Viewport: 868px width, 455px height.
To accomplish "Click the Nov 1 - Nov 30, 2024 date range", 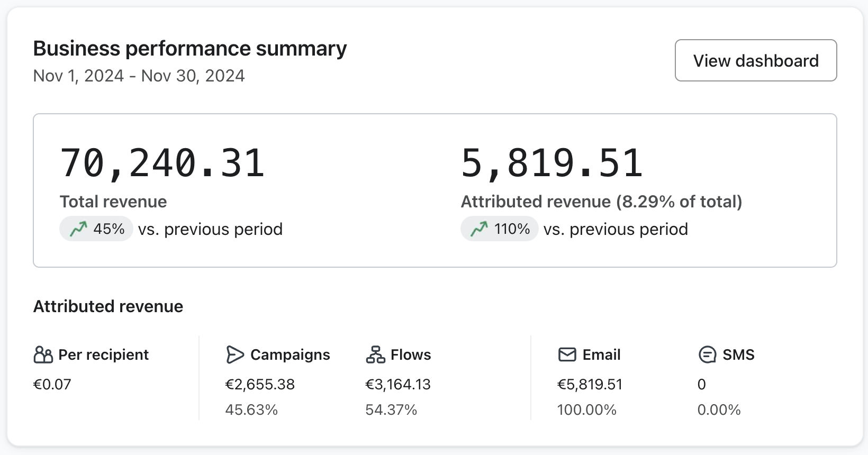I will tap(139, 76).
